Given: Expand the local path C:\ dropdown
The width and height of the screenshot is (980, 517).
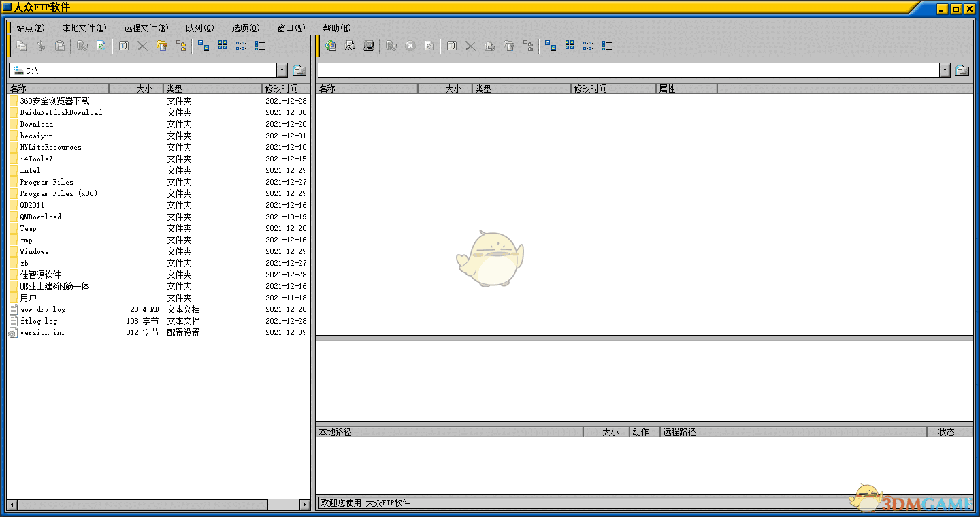Looking at the screenshot, I should coord(282,70).
